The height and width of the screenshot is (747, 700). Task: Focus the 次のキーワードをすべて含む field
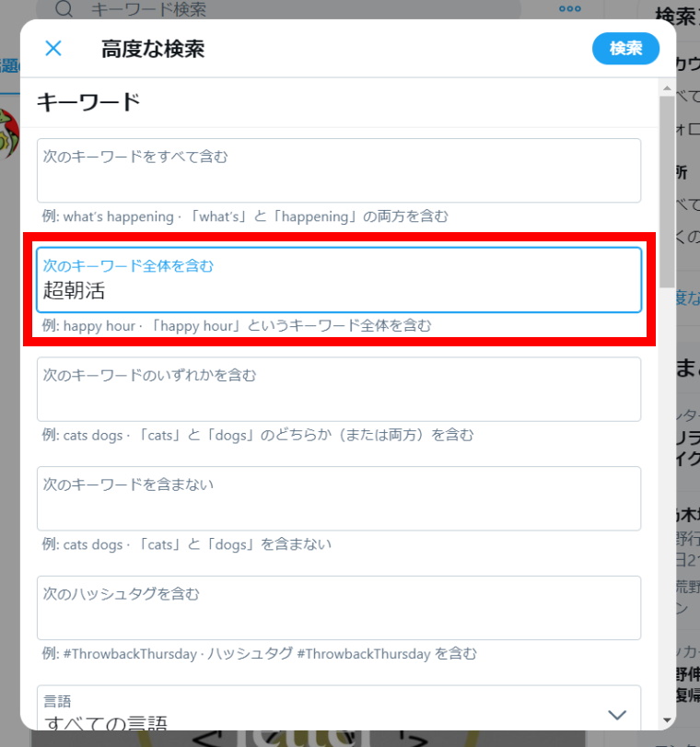[x=339, y=170]
